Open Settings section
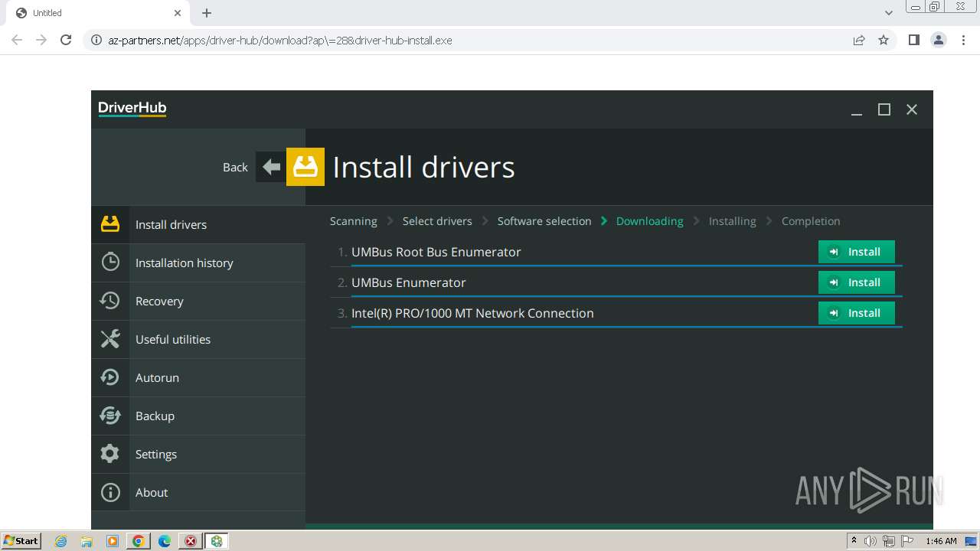Screen dimensions: 980x551 (198, 454)
